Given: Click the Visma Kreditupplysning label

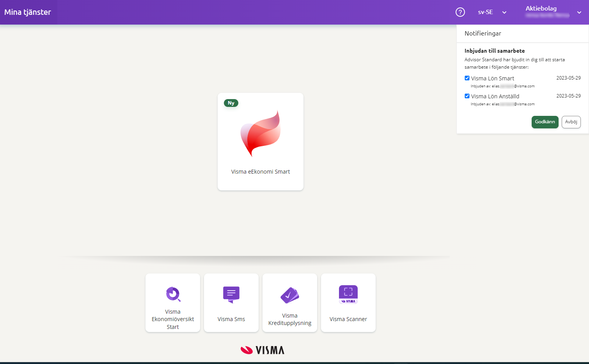Looking at the screenshot, I should pos(290,319).
